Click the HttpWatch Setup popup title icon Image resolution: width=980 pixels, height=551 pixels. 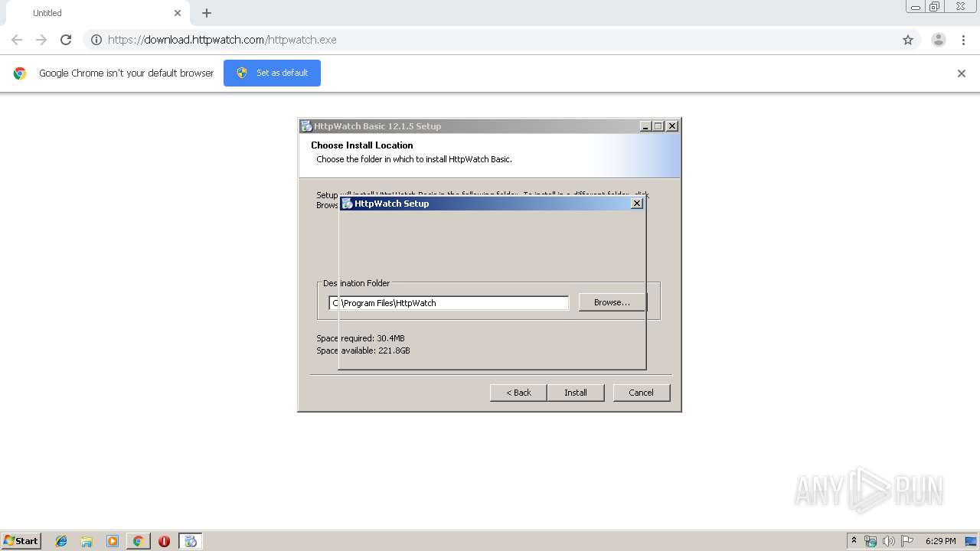[x=347, y=204]
